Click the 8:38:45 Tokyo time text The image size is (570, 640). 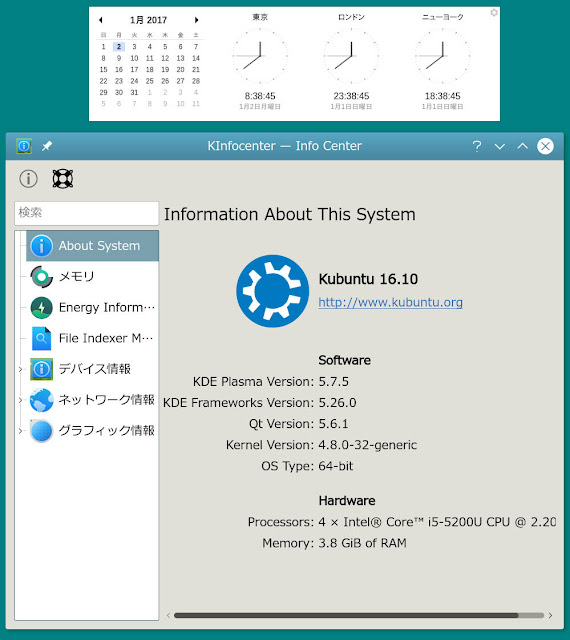tap(260, 96)
